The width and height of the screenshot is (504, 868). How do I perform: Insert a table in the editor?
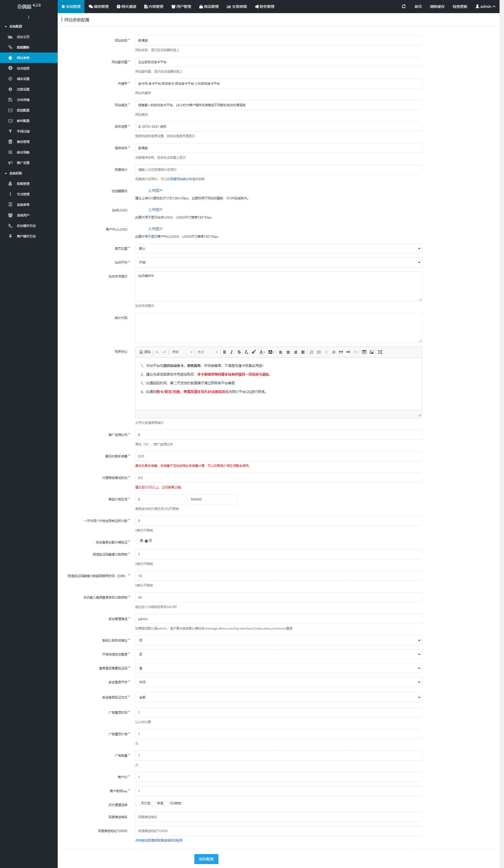[x=364, y=352]
